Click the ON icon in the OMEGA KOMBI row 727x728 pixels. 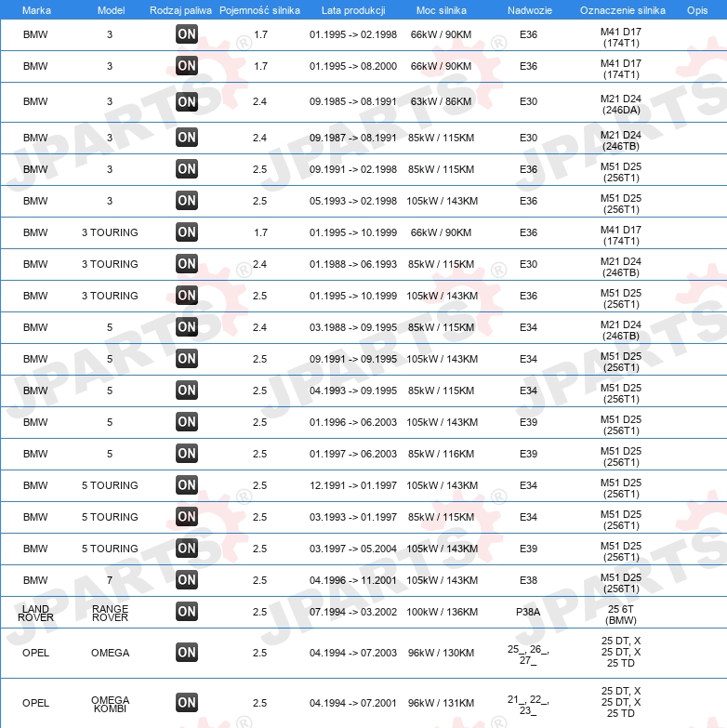pyautogui.click(x=187, y=702)
